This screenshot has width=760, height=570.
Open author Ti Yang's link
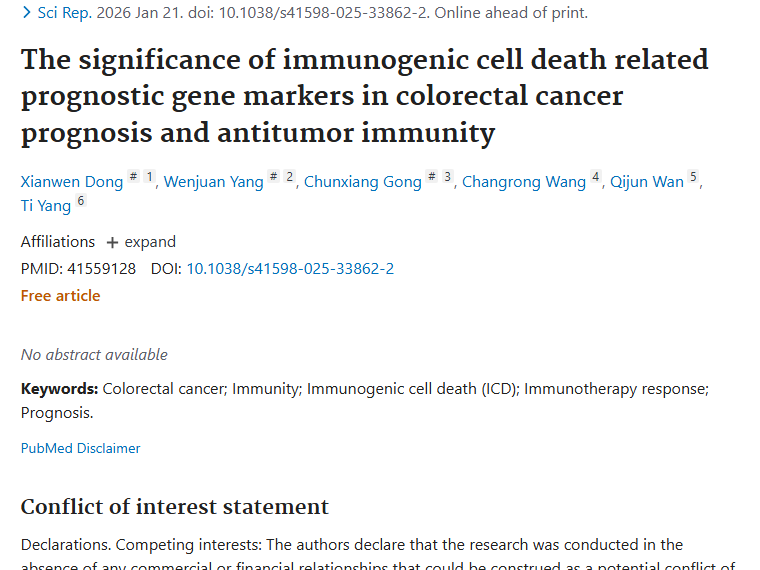click(46, 206)
